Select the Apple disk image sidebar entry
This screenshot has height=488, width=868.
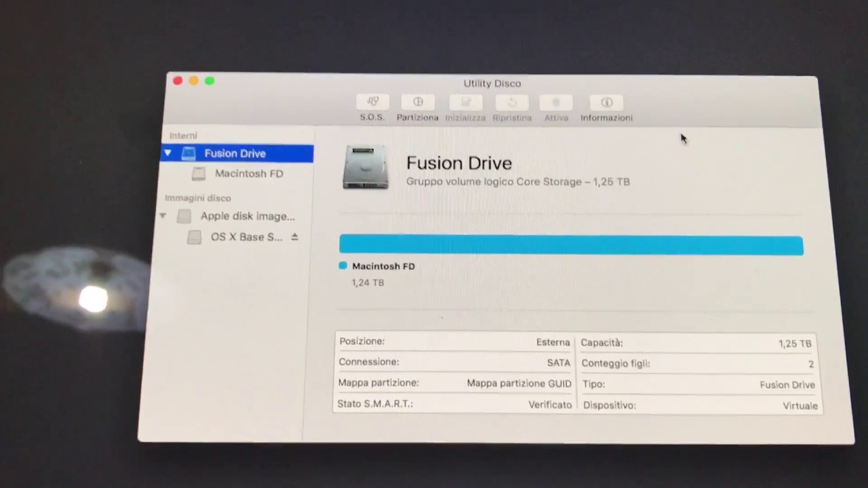tap(248, 216)
